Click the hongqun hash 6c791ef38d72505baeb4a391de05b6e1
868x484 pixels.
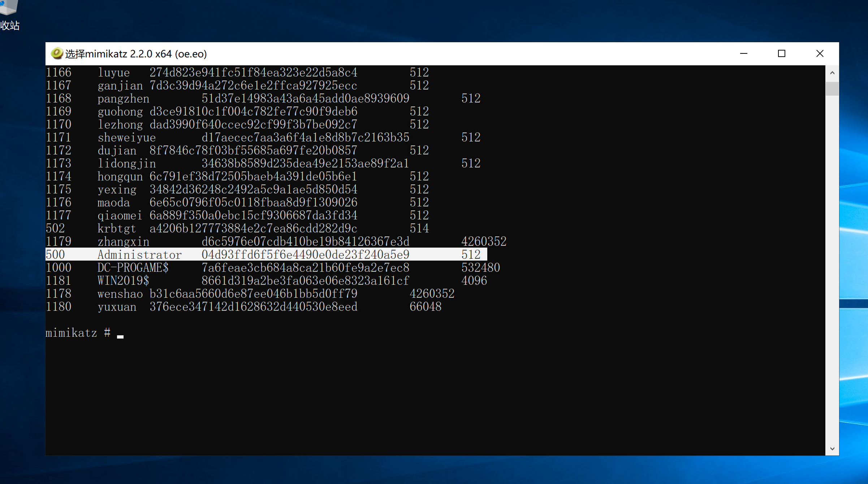(253, 176)
